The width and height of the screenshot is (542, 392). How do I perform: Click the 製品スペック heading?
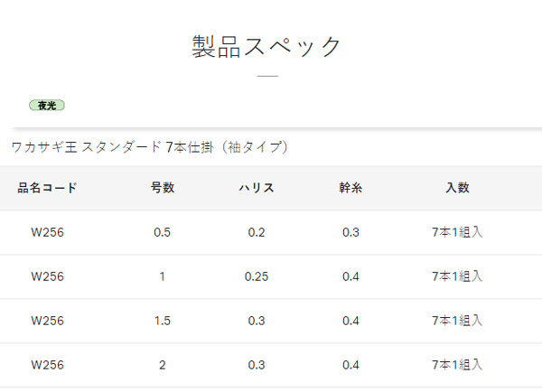click(266, 46)
